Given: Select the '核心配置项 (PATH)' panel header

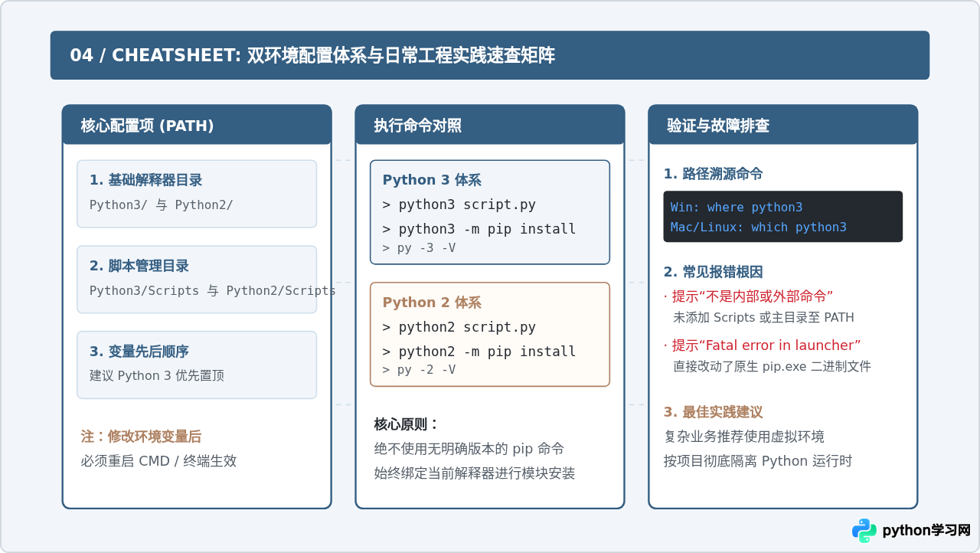Looking at the screenshot, I should pyautogui.click(x=197, y=126).
